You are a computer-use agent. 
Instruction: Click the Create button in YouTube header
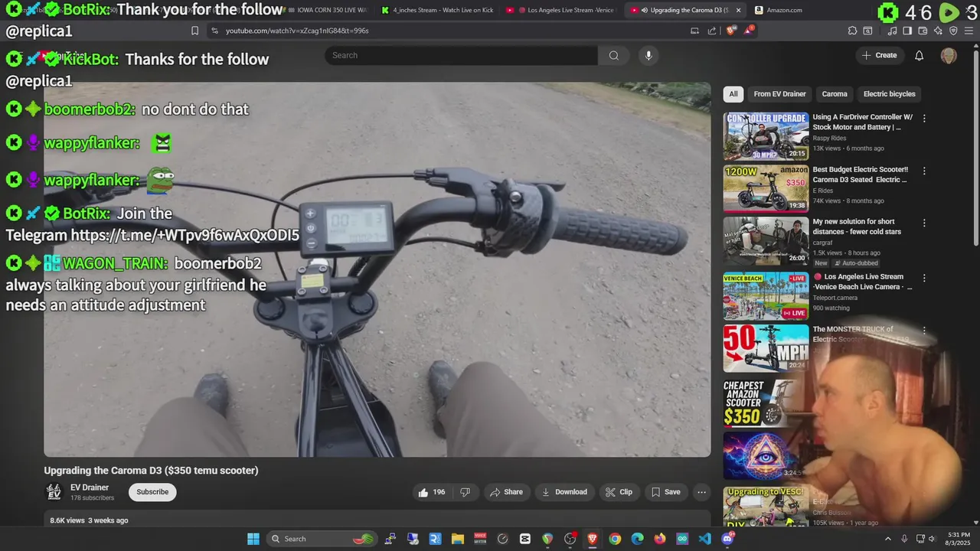[x=879, y=55]
